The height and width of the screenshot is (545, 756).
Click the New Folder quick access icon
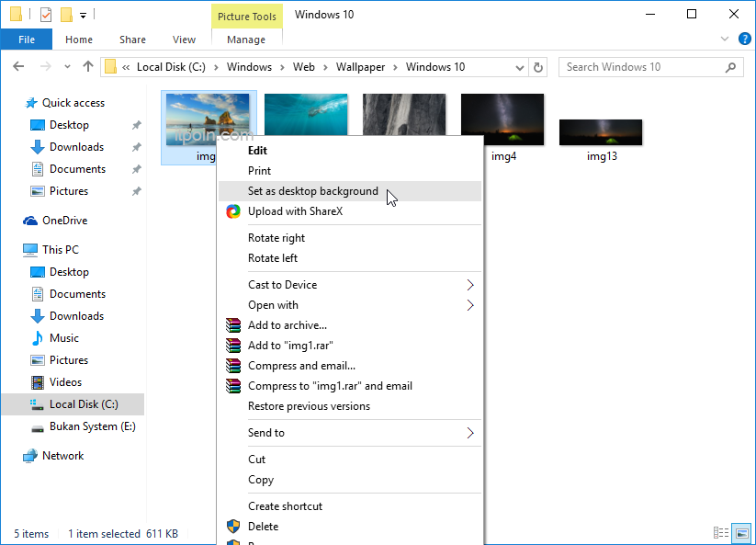[66, 15]
